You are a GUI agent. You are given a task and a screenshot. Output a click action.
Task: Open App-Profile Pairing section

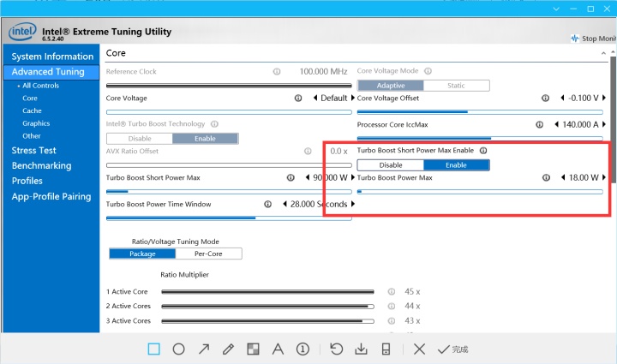click(x=51, y=196)
